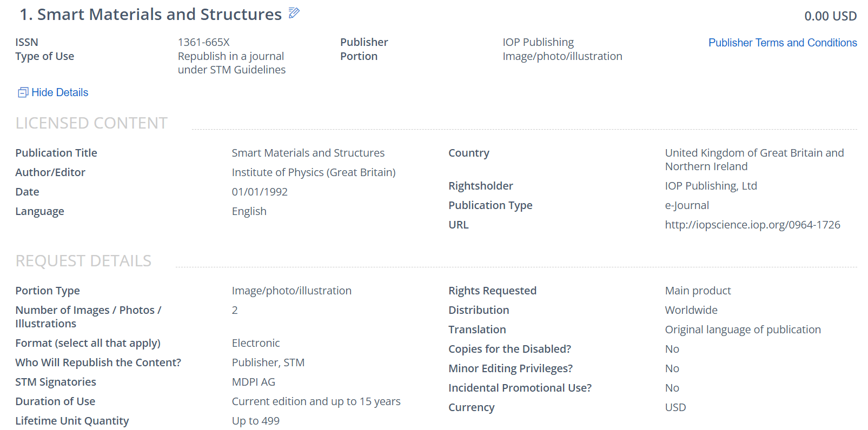Viewport: 868px width, 430px height.
Task: Click the REQUEST DETAILS section header
Action: tap(83, 261)
